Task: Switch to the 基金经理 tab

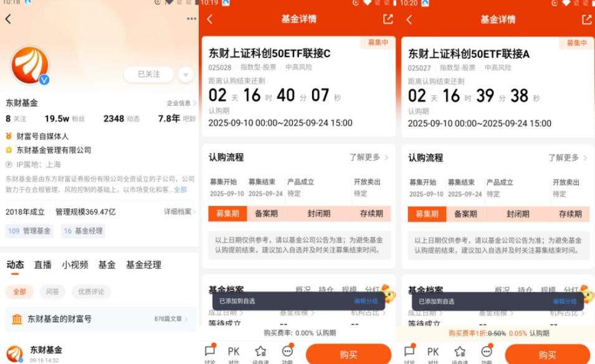Action: (143, 265)
